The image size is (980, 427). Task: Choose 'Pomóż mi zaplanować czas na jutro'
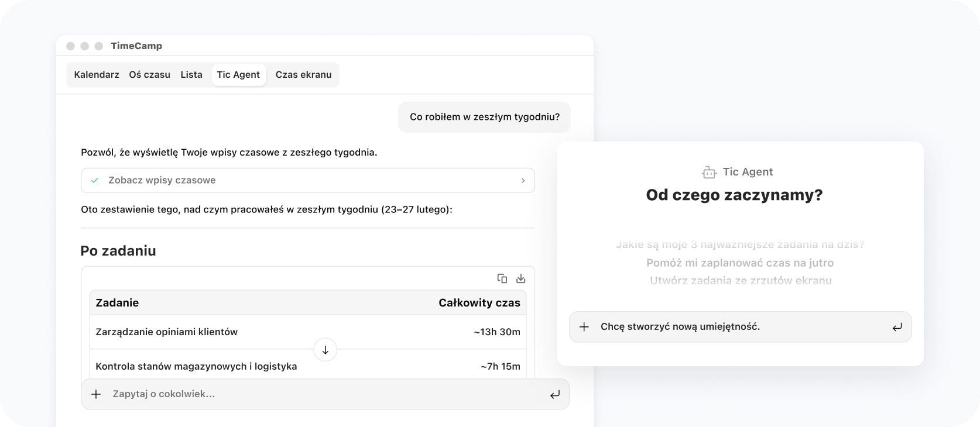pyautogui.click(x=740, y=263)
